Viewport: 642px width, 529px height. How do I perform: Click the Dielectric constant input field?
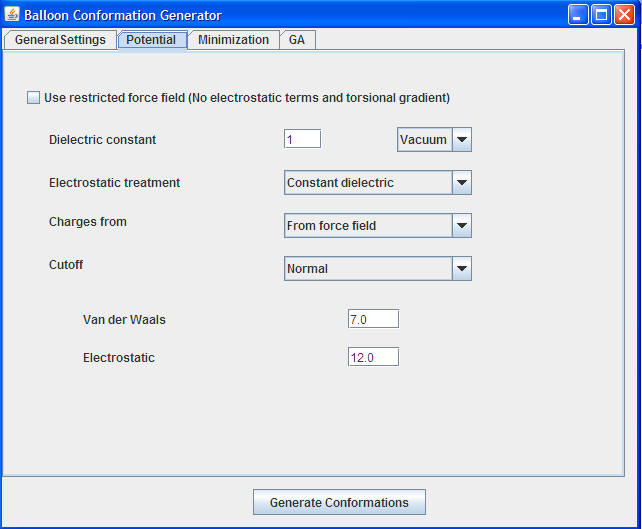(302, 140)
